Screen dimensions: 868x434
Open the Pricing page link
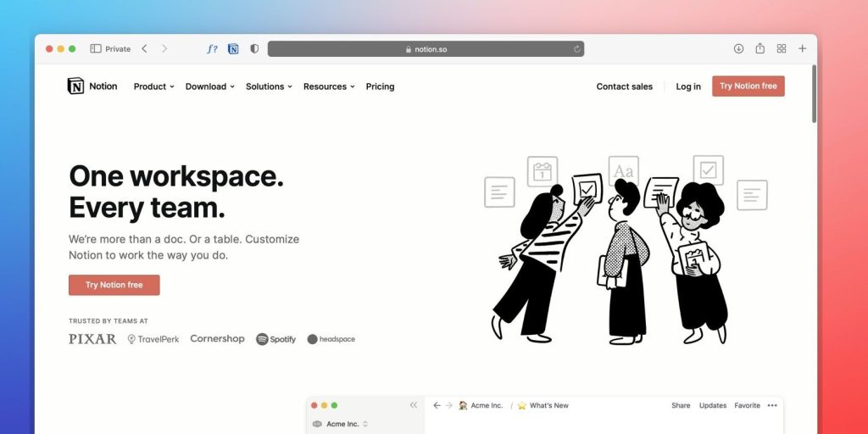pos(380,86)
